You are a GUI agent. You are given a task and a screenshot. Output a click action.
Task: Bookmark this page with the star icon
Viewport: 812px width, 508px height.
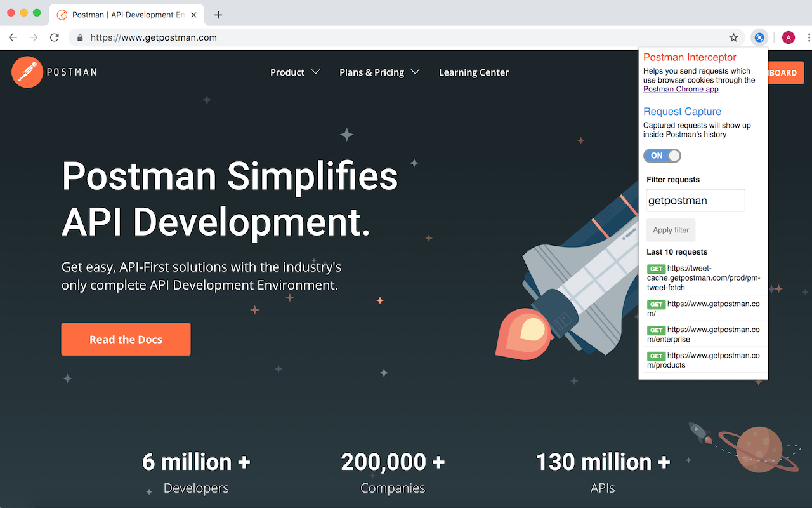click(733, 37)
